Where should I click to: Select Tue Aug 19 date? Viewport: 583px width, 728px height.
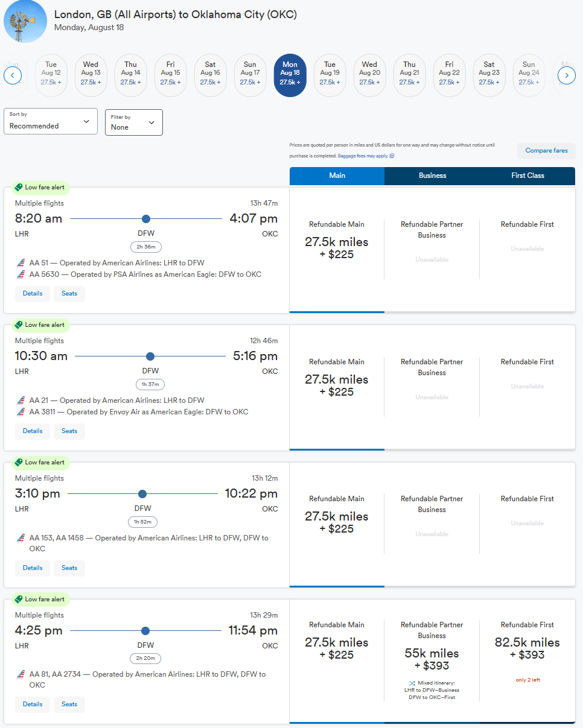(330, 75)
